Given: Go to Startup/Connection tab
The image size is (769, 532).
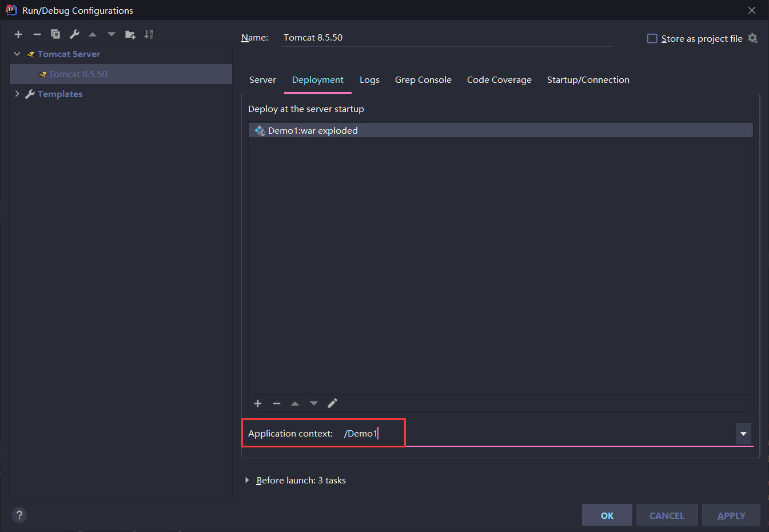Looking at the screenshot, I should (588, 80).
